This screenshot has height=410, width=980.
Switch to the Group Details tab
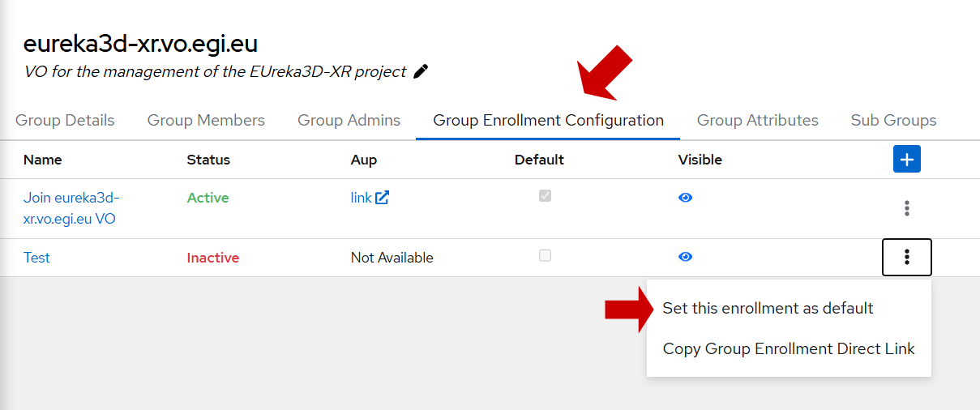point(65,121)
